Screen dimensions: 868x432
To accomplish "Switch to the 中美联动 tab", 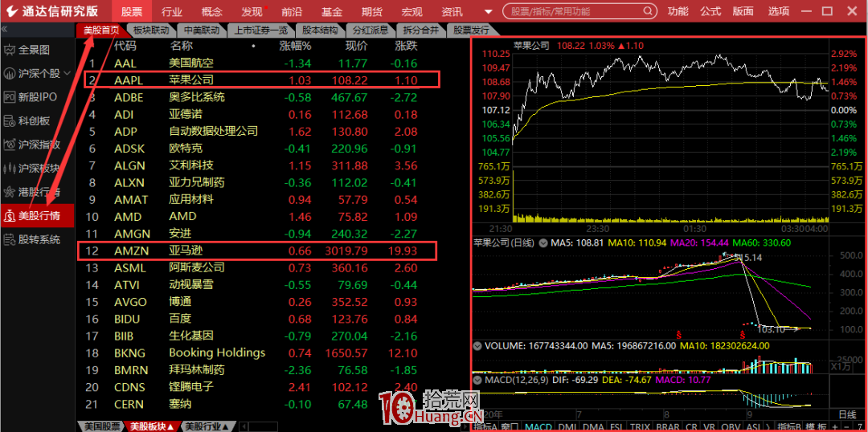I will coord(202,31).
